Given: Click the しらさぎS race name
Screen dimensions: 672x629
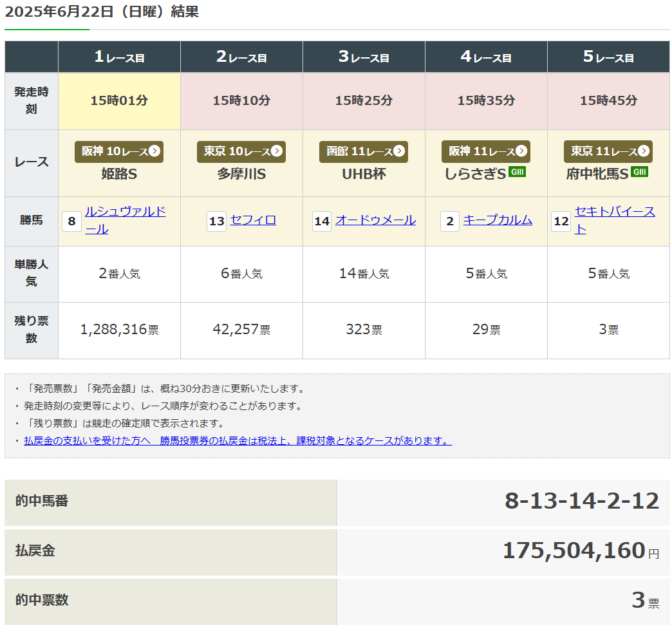Looking at the screenshot, I should click(x=475, y=174).
